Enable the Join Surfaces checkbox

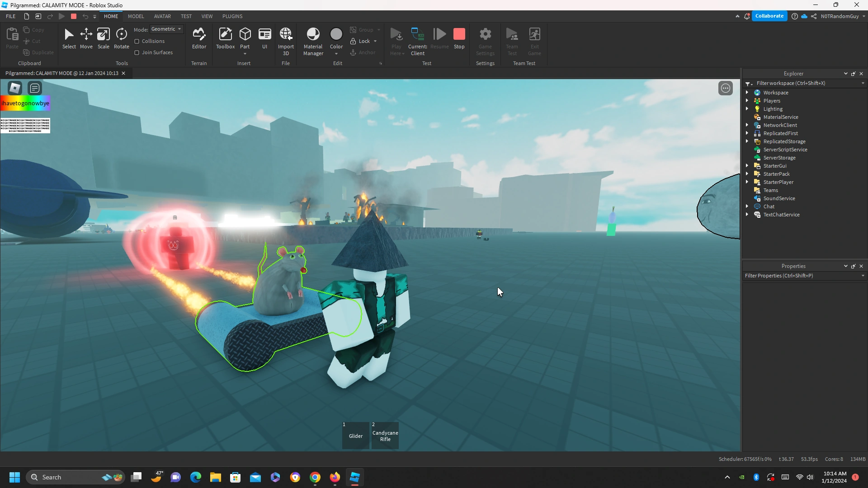pos(137,52)
